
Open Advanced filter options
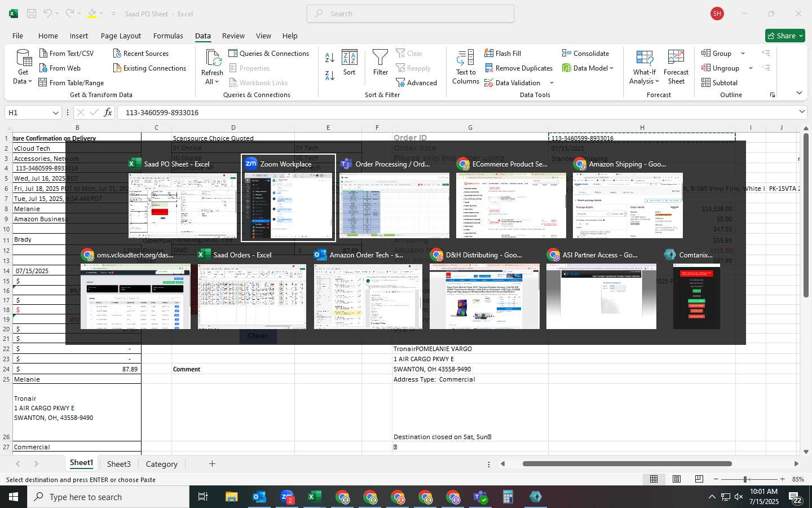click(x=416, y=83)
